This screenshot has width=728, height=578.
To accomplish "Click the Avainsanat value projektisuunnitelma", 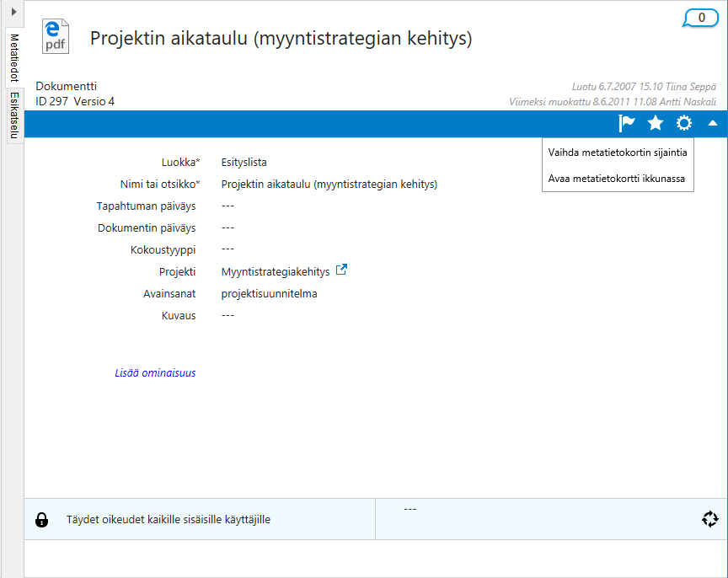I will click(269, 294).
